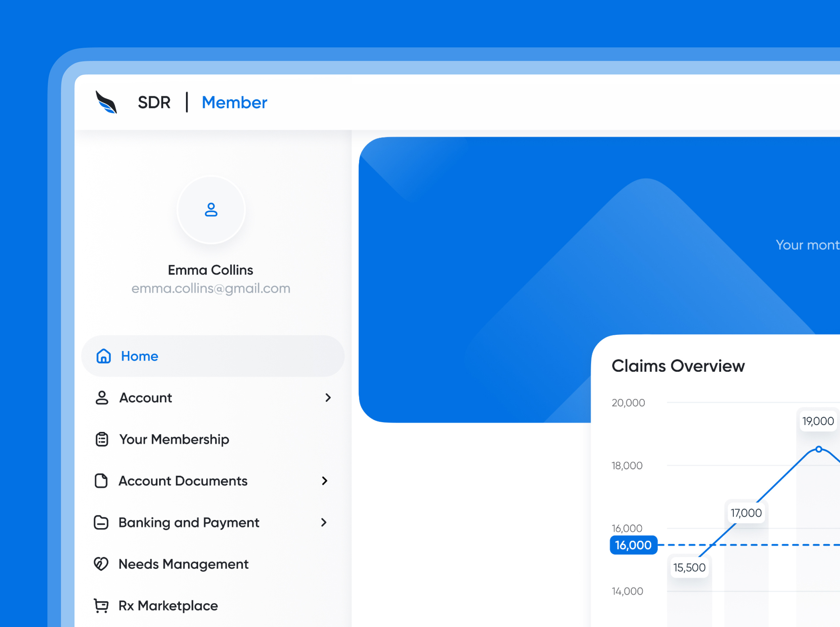Click the Rx Marketplace cart icon
This screenshot has height=627, width=840.
(101, 605)
